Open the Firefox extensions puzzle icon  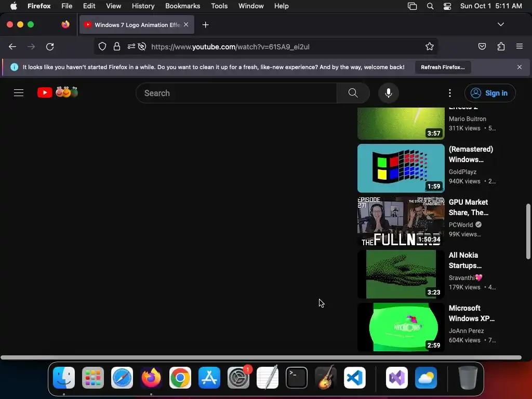click(501, 46)
